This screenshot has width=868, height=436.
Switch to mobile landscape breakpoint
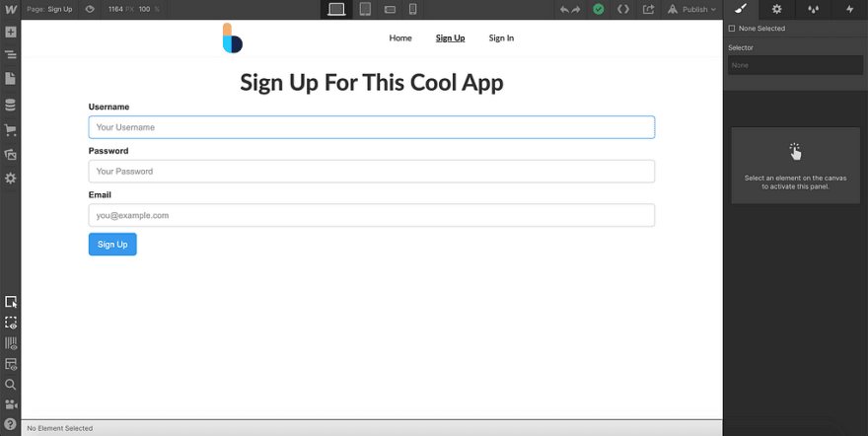click(x=390, y=10)
